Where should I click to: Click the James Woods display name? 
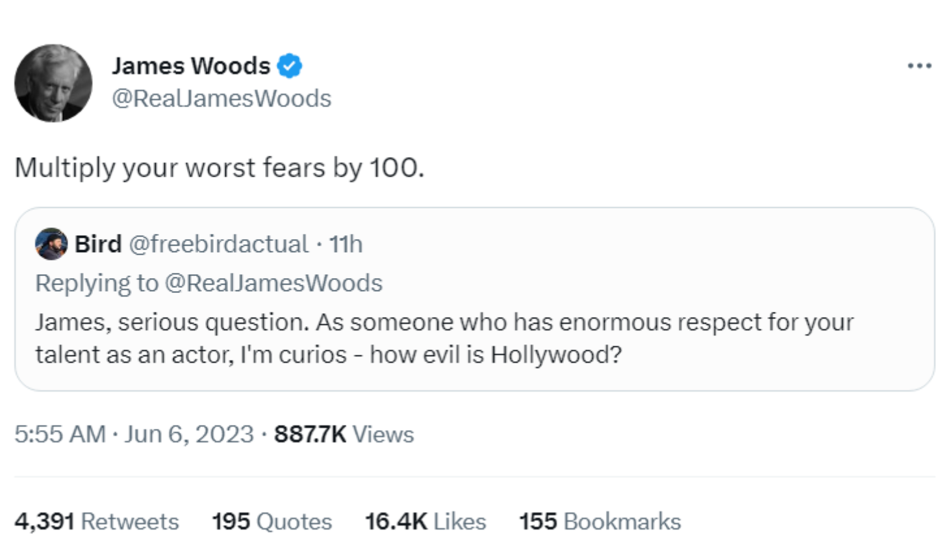point(190,66)
